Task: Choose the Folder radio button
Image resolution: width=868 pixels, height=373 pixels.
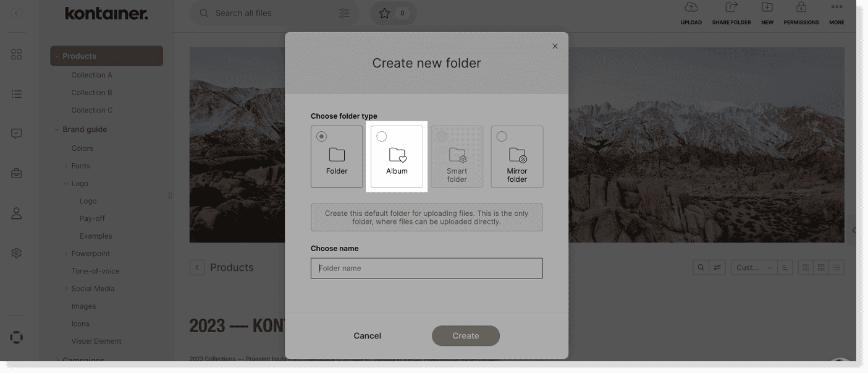Action: click(x=322, y=135)
